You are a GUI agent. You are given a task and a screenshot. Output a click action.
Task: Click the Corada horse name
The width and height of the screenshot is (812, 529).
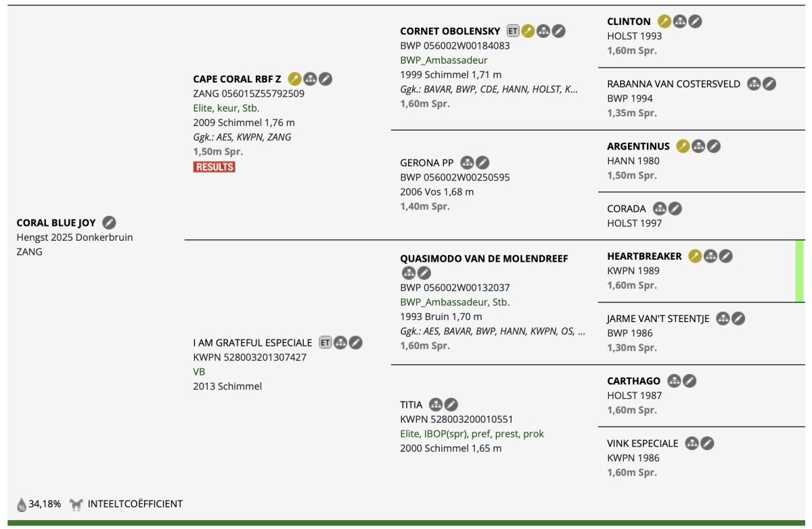(627, 209)
